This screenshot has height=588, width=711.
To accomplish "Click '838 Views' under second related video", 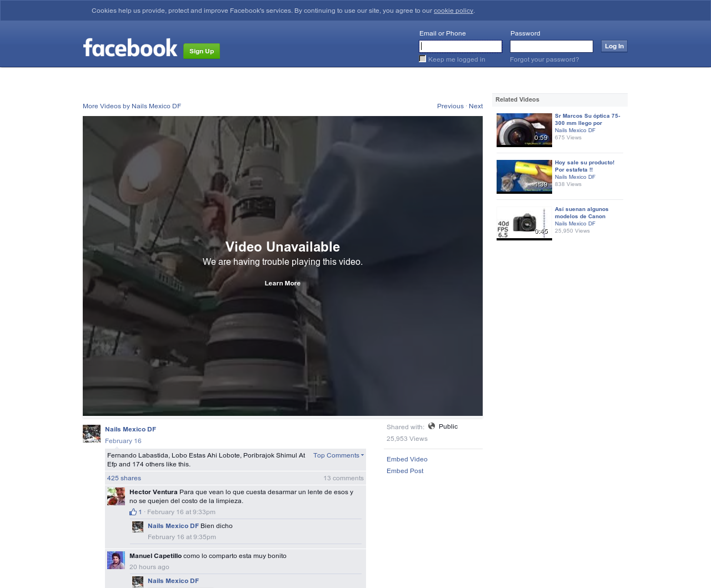I will [x=568, y=184].
